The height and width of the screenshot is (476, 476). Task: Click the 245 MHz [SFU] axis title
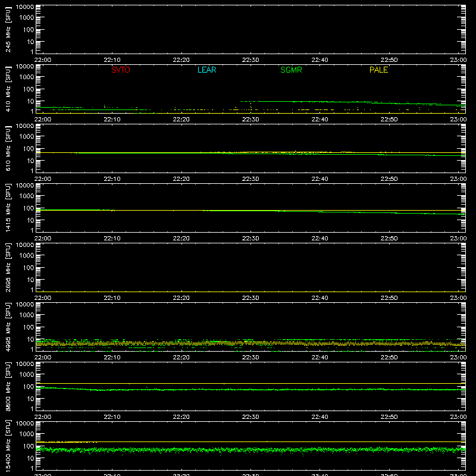pos(8,29)
